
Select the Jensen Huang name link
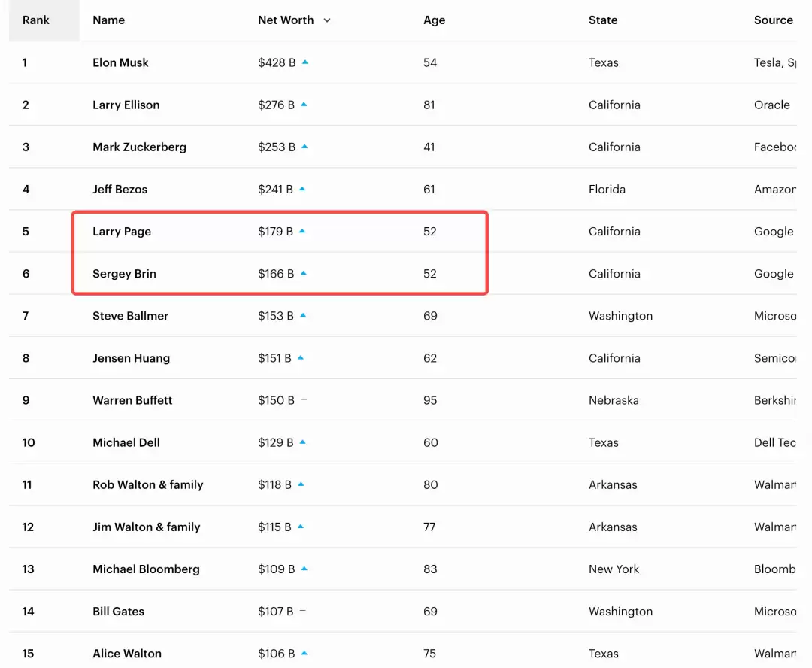tap(131, 358)
